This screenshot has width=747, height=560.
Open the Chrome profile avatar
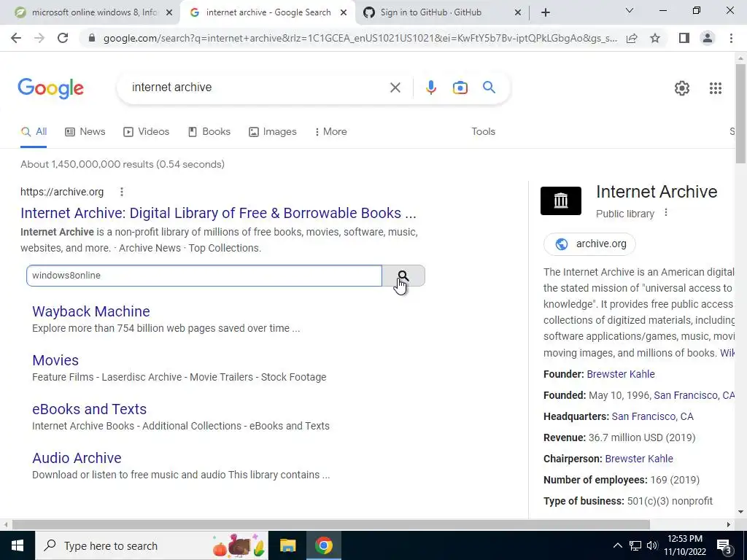[708, 38]
